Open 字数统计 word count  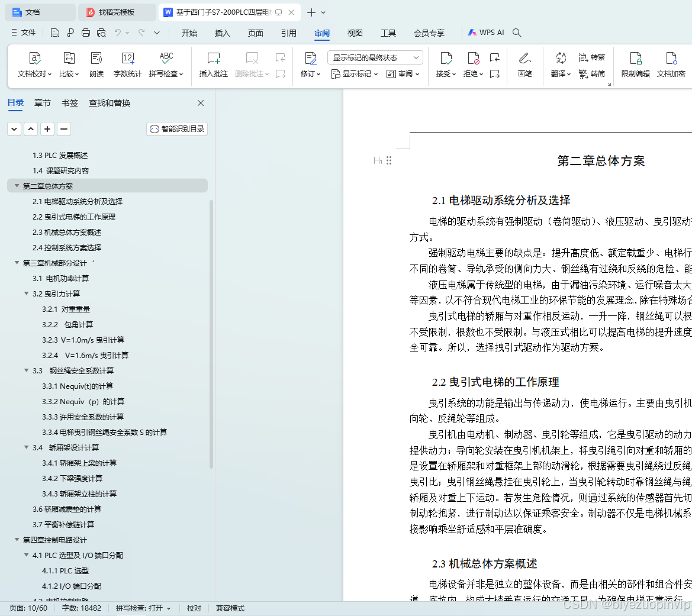[x=127, y=65]
